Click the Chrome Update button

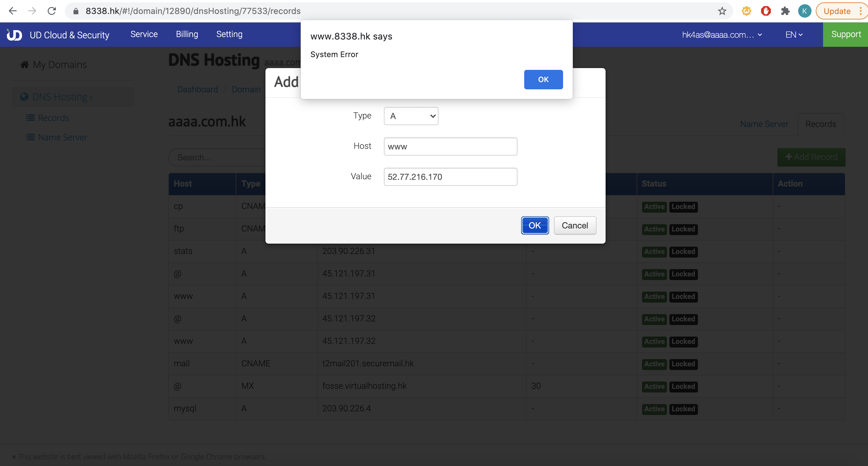[837, 11]
